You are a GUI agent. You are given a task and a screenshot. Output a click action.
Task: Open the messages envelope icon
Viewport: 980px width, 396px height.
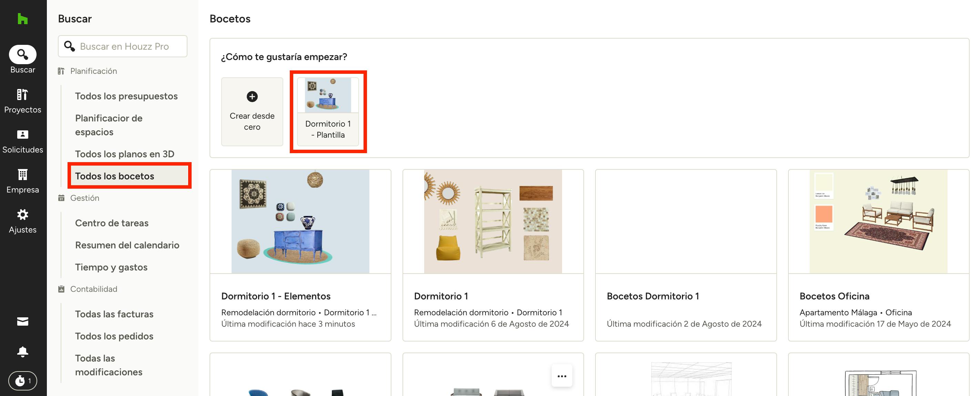[22, 321]
